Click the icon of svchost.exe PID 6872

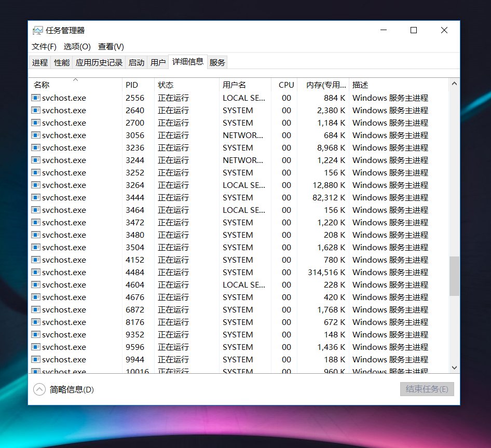(x=36, y=309)
